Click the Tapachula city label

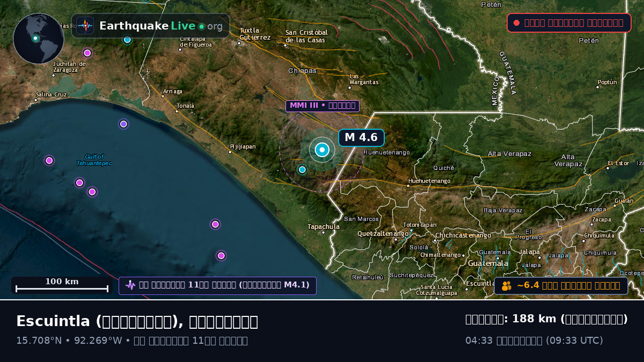point(323,227)
